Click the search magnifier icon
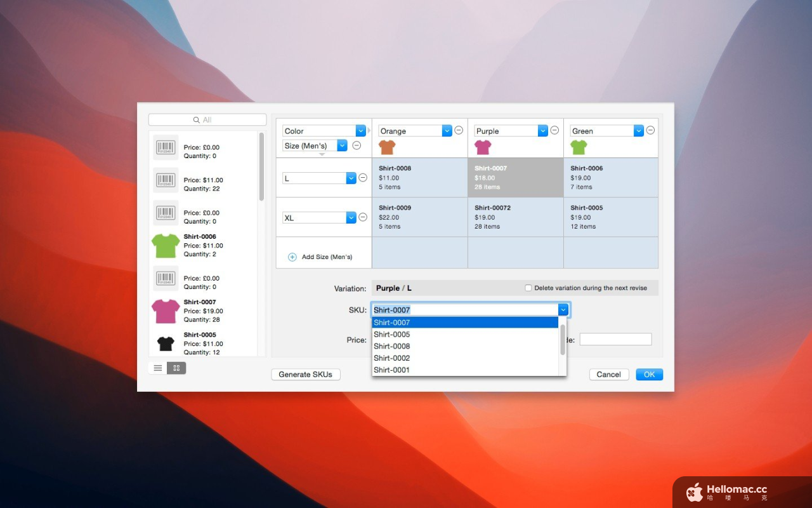Viewport: 812px width, 508px height. pos(197,120)
